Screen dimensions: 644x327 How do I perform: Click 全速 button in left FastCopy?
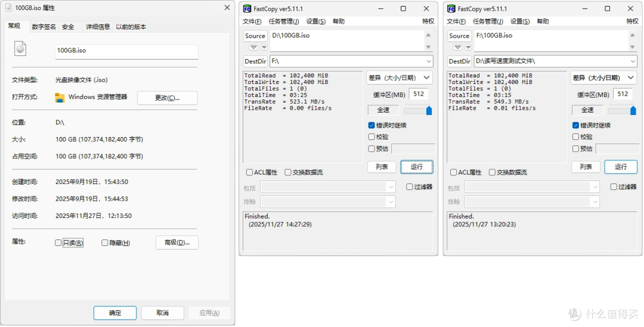[383, 110]
